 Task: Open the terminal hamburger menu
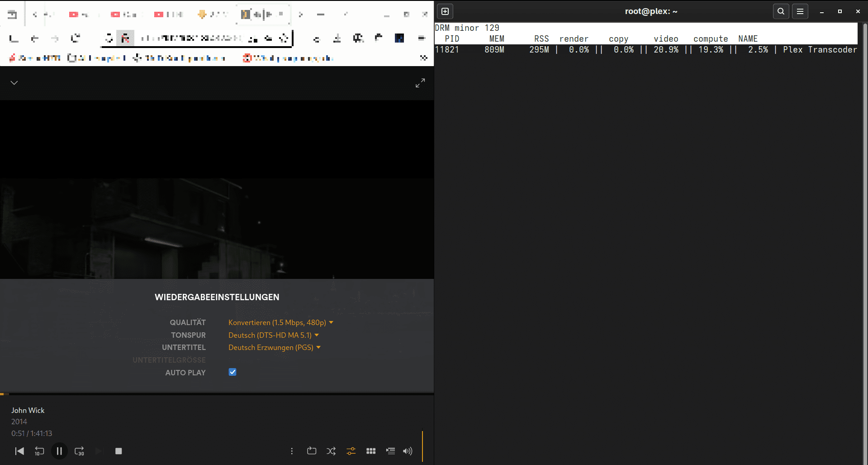click(x=800, y=11)
